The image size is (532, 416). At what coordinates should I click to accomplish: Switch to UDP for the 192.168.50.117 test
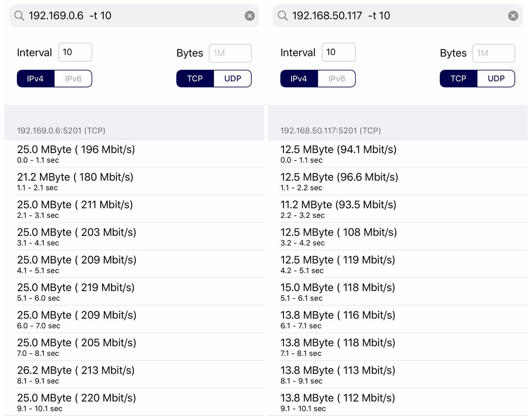[x=496, y=79]
